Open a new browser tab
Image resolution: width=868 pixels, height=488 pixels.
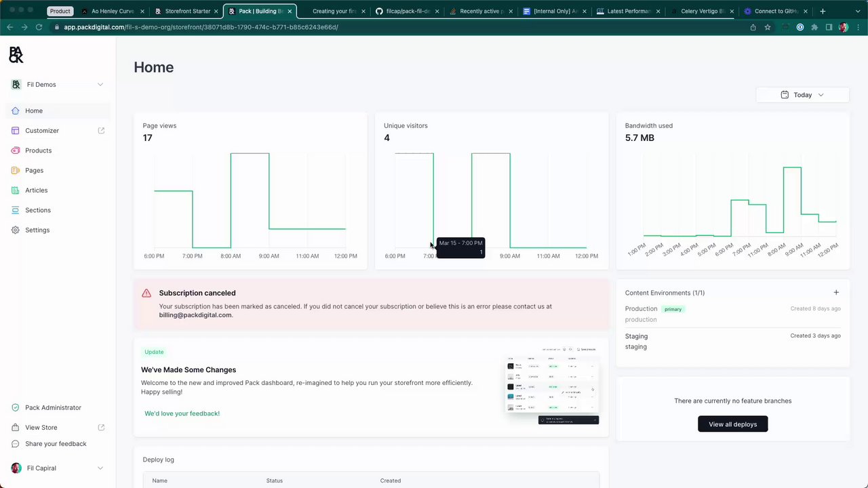pos(823,11)
